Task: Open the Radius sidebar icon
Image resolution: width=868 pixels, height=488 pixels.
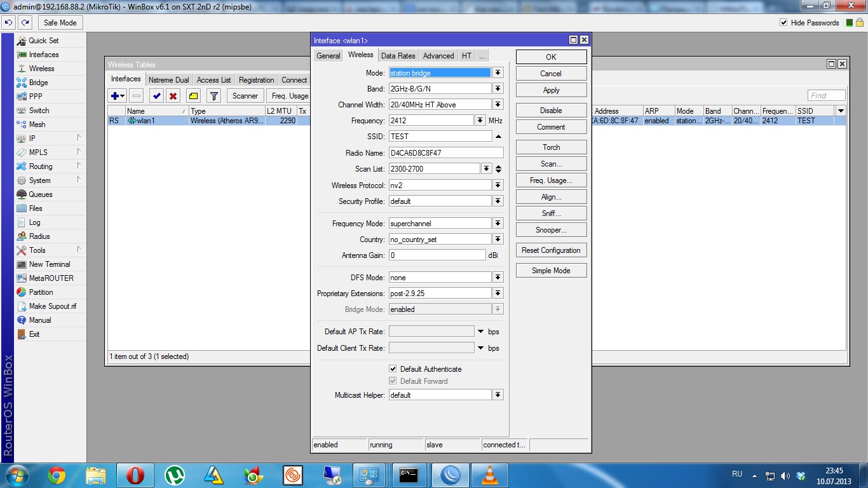Action: click(x=22, y=236)
